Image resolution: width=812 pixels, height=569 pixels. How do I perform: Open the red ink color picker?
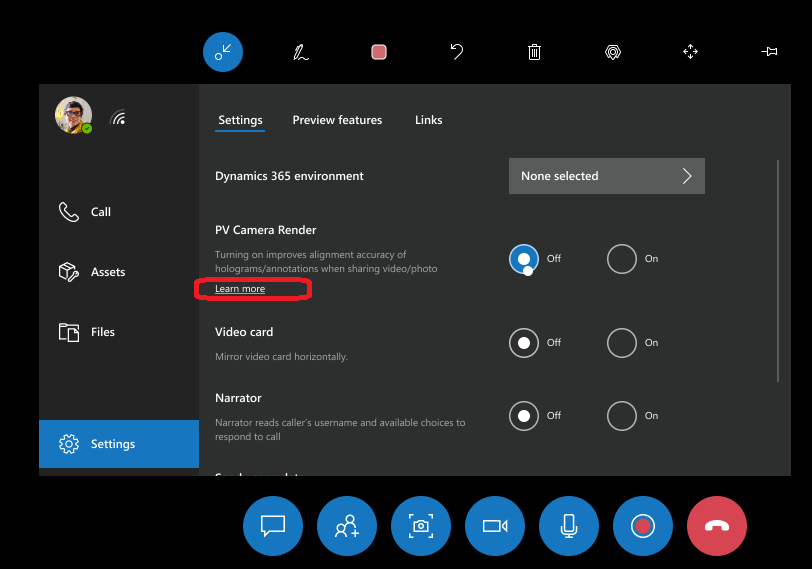tap(379, 52)
